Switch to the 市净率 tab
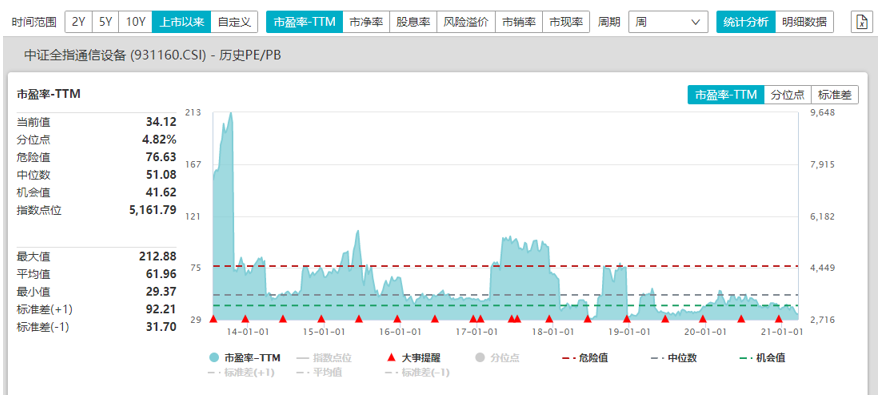Viewport: 882px width, 398px height. (366, 22)
